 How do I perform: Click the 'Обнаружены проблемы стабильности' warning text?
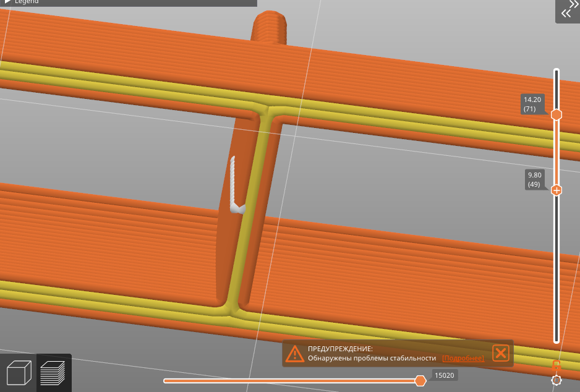pyautogui.click(x=372, y=358)
